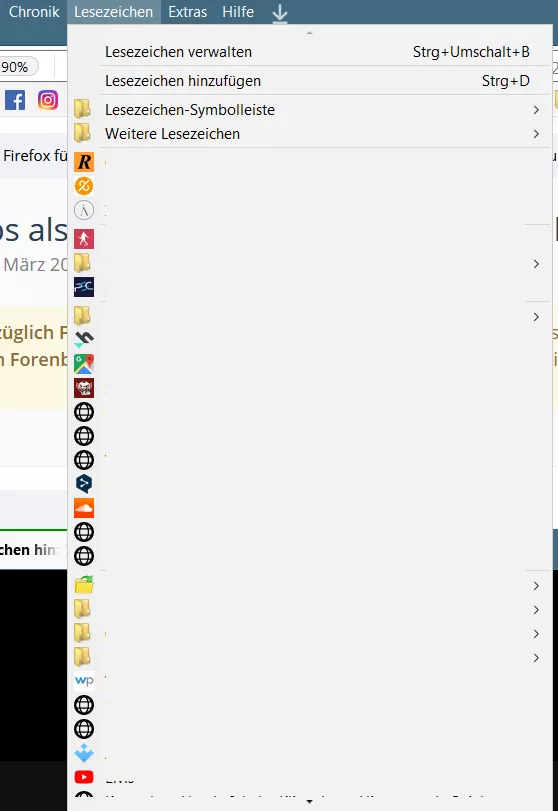558x811 pixels.
Task: Click the YouTube bookmark icon
Action: coord(84,777)
